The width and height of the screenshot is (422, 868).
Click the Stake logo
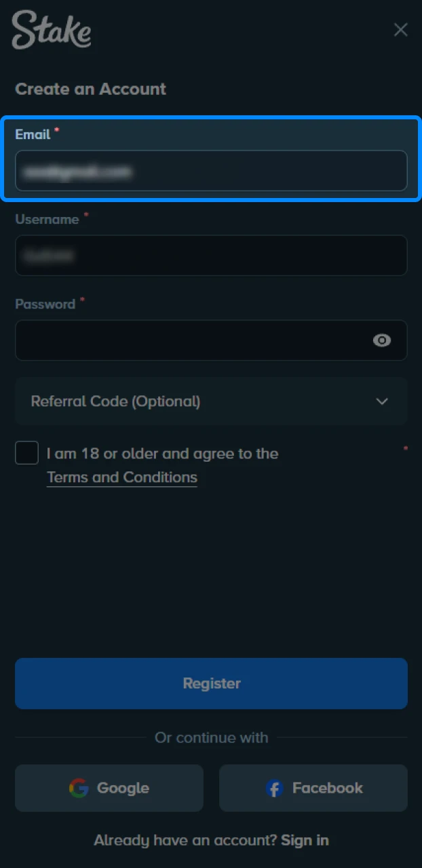(51, 30)
